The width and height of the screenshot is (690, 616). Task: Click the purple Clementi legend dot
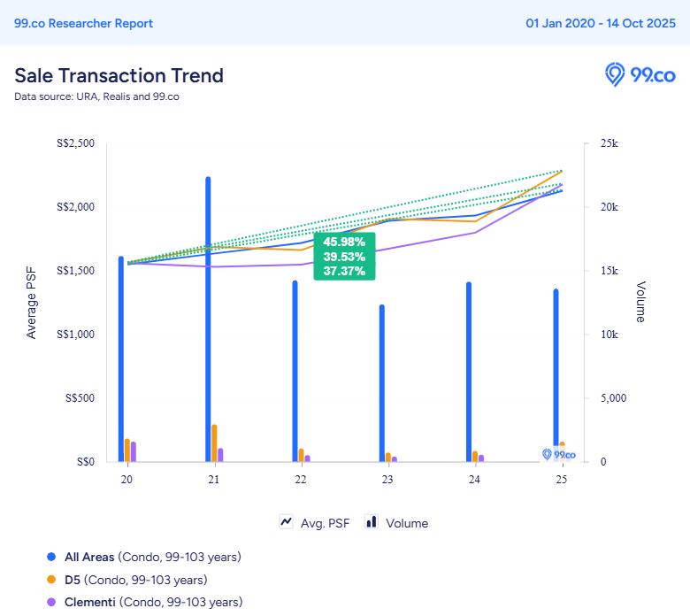51,602
